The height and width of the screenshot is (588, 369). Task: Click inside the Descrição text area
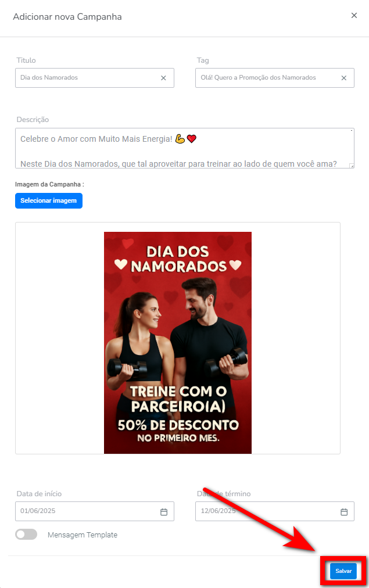(185, 148)
